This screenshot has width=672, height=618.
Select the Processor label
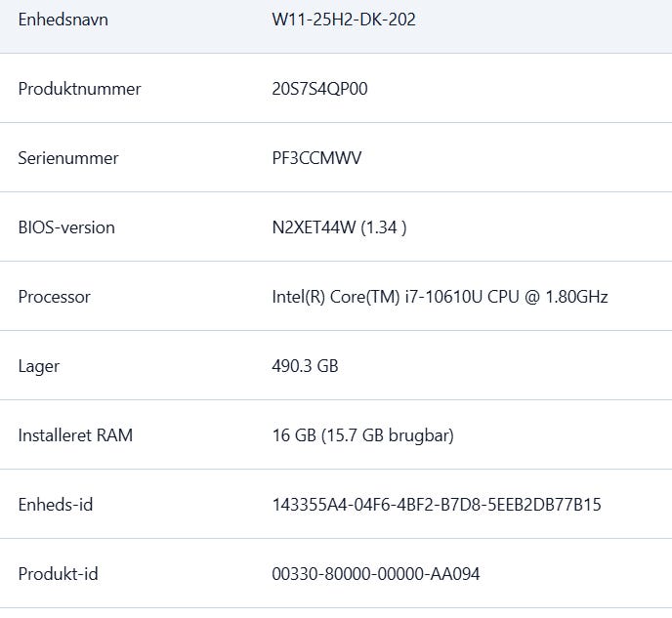click(55, 297)
